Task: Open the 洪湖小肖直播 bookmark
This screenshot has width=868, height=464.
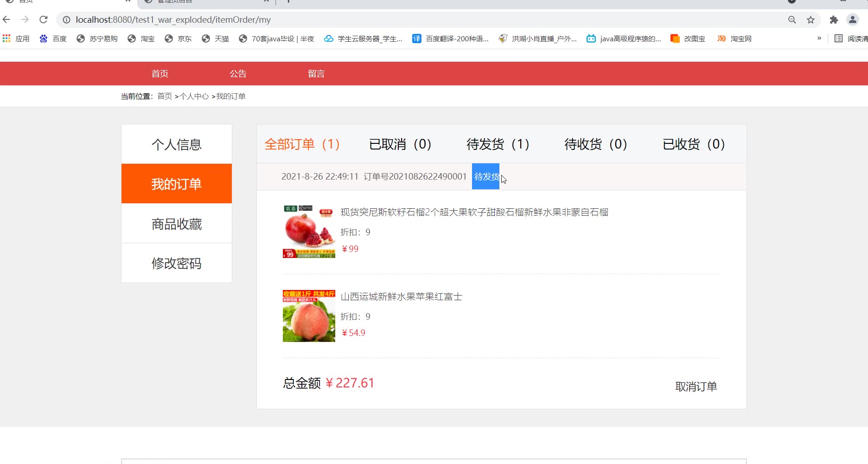Action: (538, 39)
